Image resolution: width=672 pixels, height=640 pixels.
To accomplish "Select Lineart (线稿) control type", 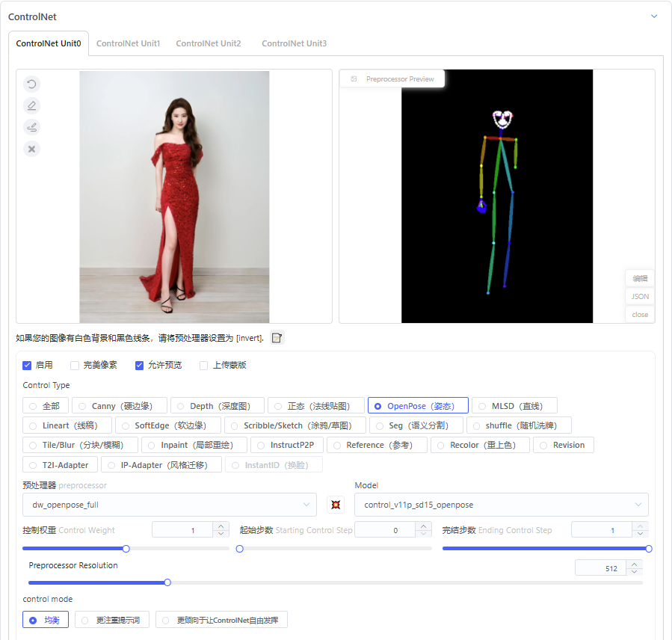I will [x=67, y=425].
